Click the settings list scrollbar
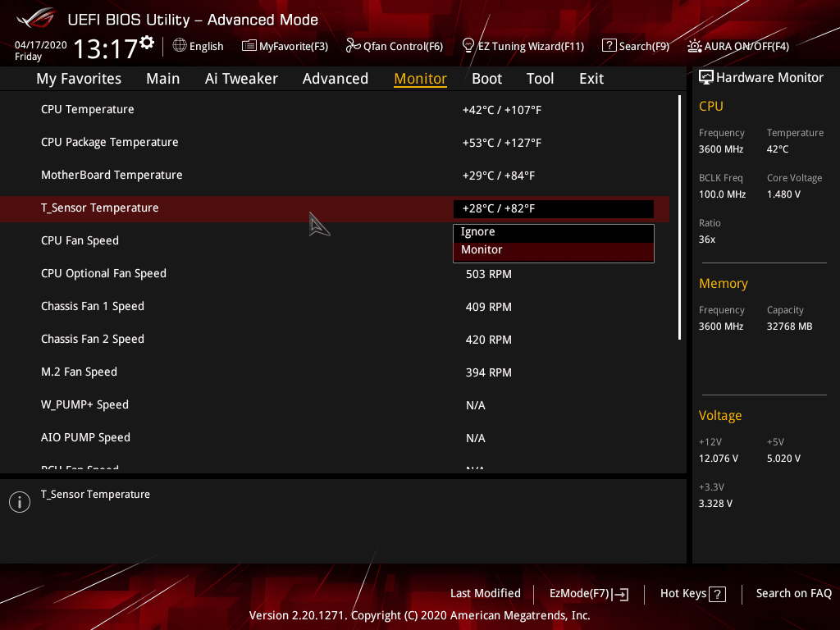This screenshot has width=840, height=630. (679, 217)
